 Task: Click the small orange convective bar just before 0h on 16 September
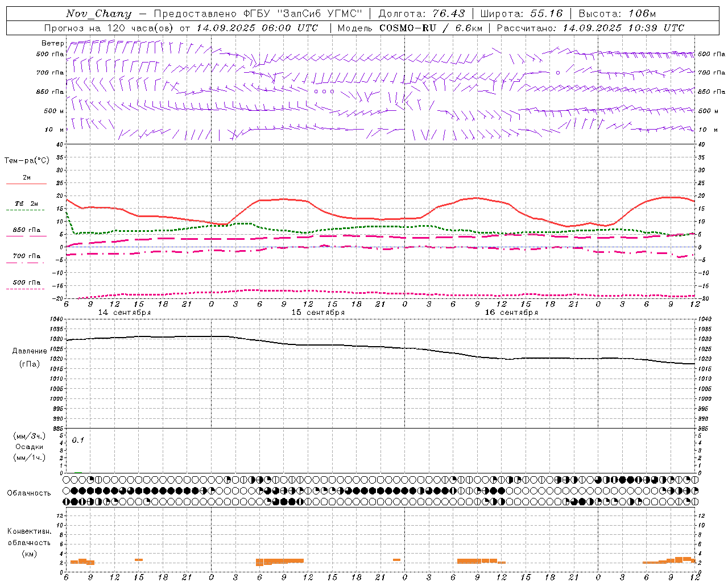[x=396, y=560]
